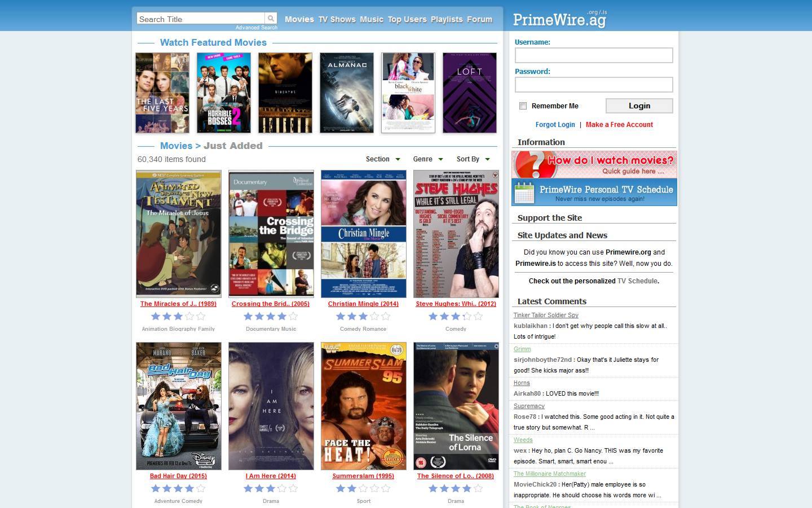This screenshot has width=812, height=508.
Task: Rate Crossing the Bridge five stars
Action: point(293,317)
